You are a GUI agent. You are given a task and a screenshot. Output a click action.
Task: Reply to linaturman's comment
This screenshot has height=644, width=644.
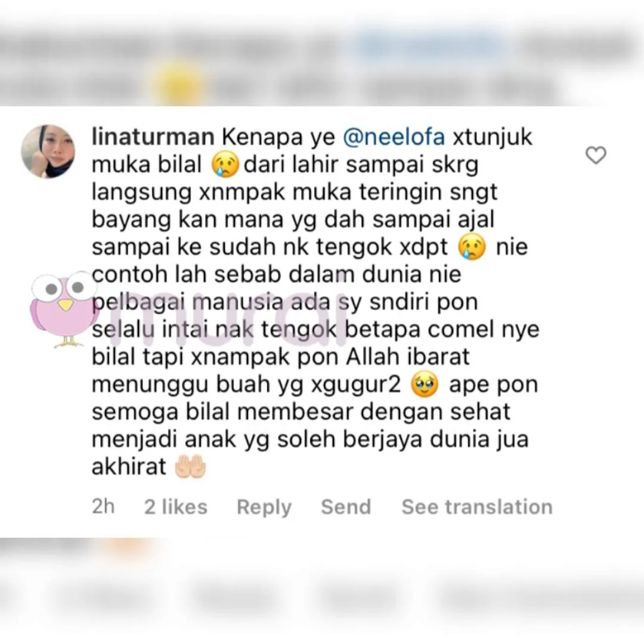tap(264, 507)
